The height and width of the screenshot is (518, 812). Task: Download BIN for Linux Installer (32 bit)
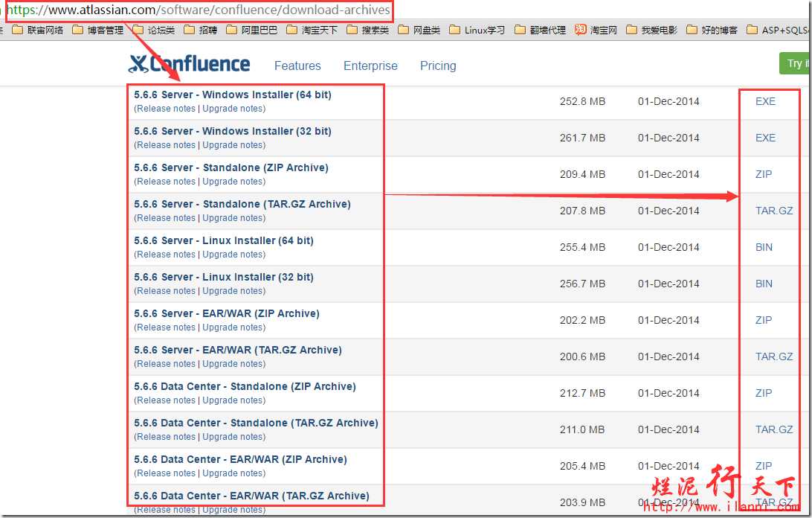tap(764, 284)
